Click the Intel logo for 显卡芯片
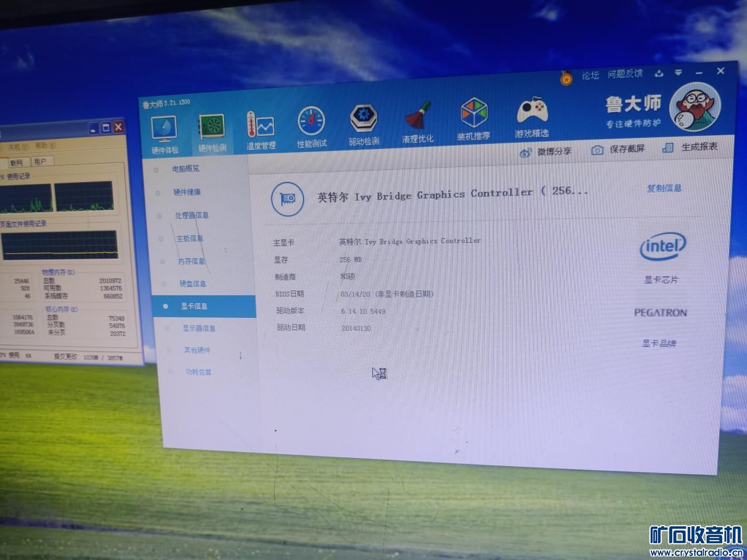The width and height of the screenshot is (747, 560). [662, 247]
